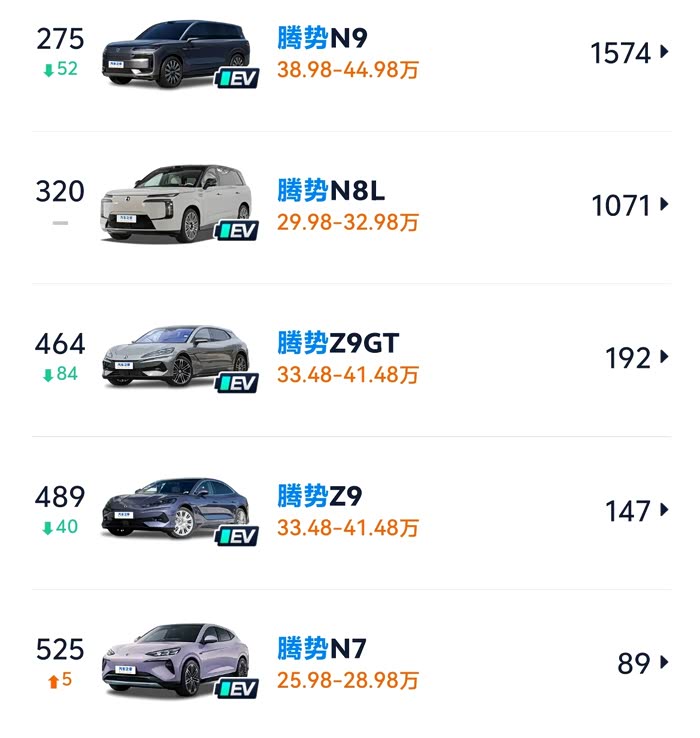Expand sales details arrow next to 1574
This screenshot has width=700, height=738.
[664, 53]
